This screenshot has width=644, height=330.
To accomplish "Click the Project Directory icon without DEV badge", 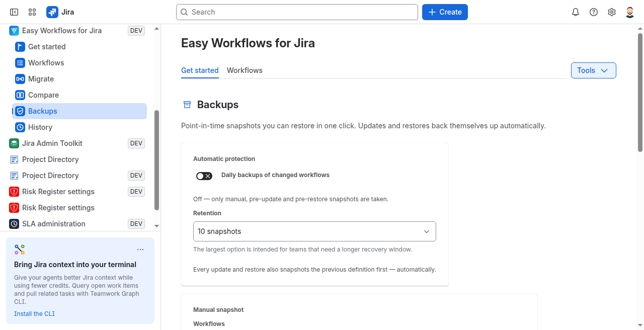I will 14,159.
